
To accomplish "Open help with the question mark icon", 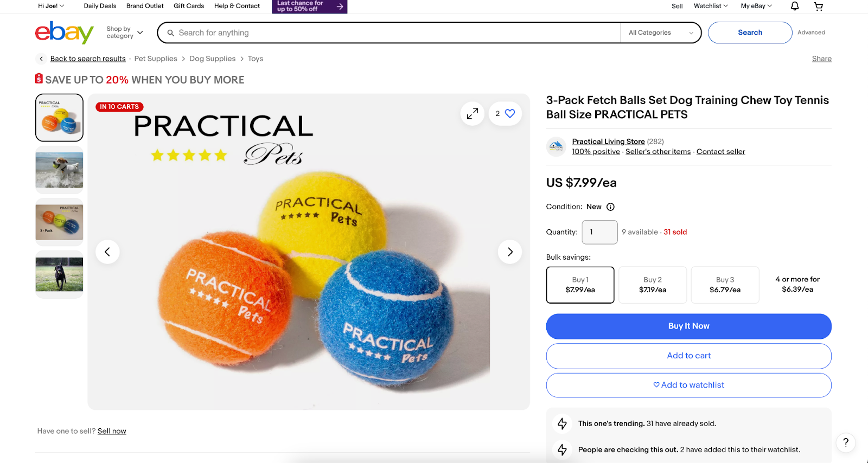I will coord(845,443).
